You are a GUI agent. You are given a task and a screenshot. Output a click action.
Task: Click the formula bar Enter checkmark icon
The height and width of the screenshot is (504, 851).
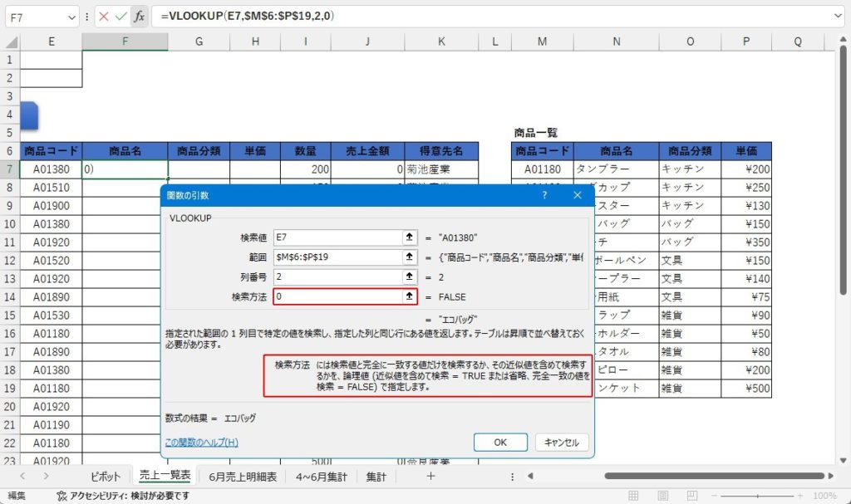click(121, 16)
